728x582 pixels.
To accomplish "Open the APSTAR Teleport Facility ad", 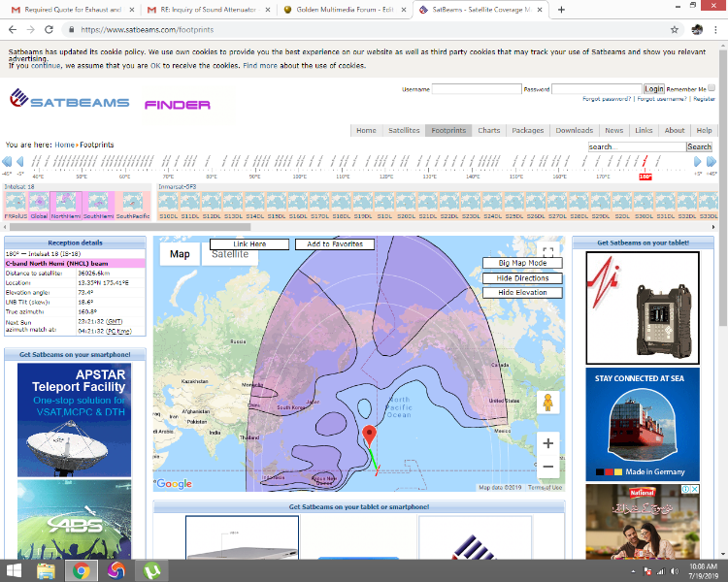I will click(75, 420).
